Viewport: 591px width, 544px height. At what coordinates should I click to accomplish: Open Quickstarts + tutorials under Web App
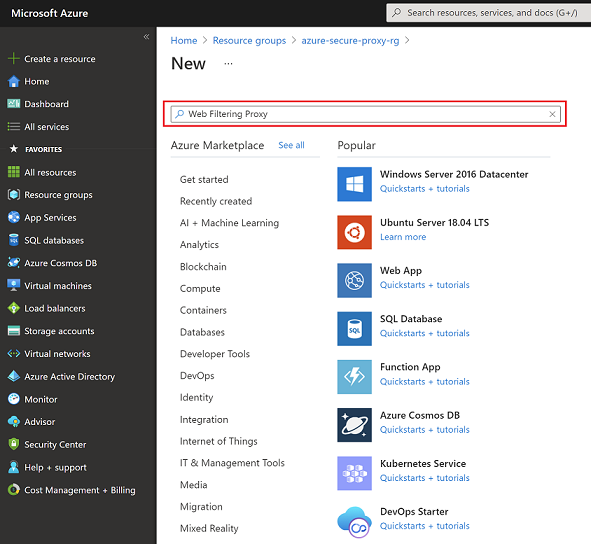pyautogui.click(x=424, y=285)
